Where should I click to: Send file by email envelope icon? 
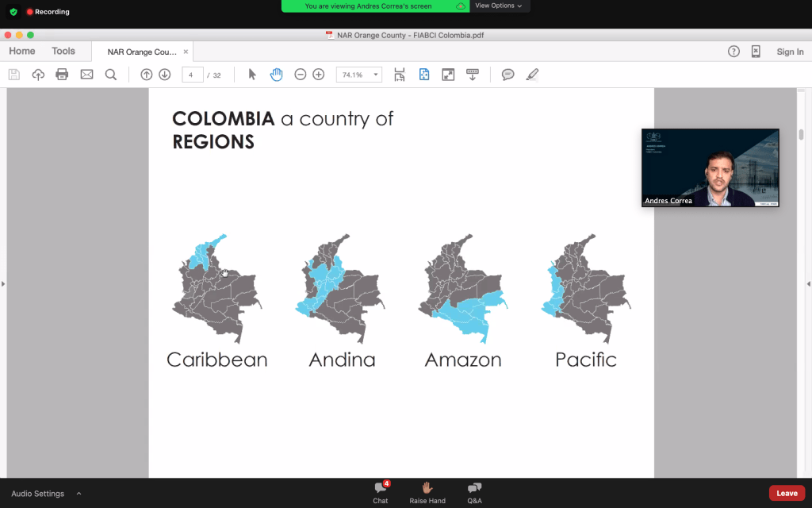86,75
